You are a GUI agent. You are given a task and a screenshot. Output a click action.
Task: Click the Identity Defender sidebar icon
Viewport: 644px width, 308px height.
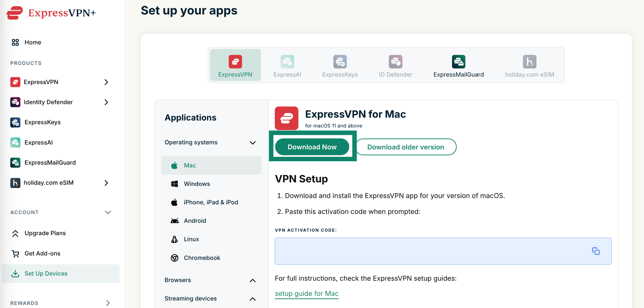coord(15,102)
